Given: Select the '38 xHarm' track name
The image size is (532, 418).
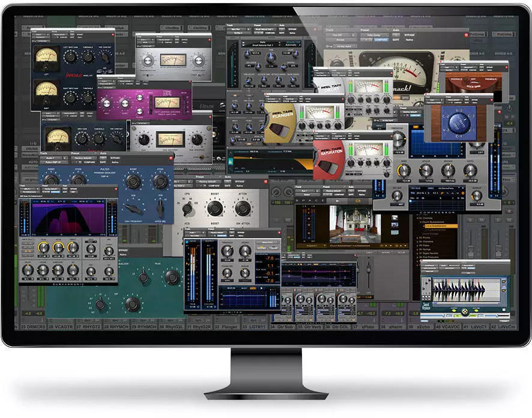Looking at the screenshot, I should coord(391,327).
